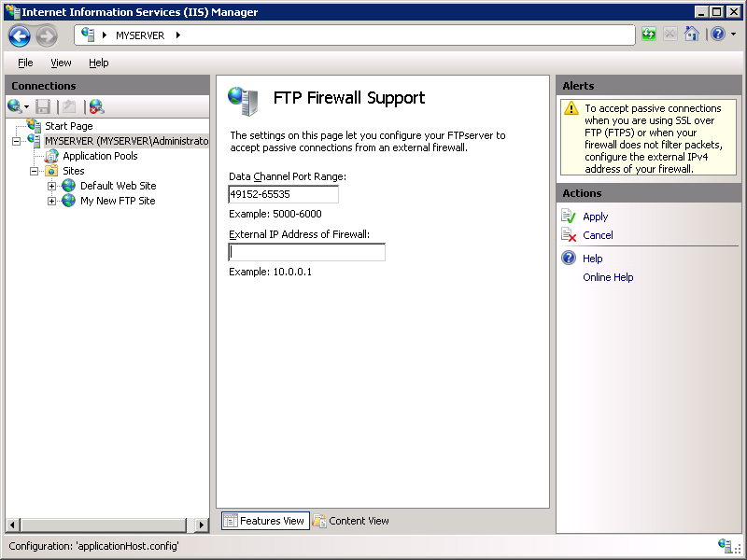Click the Delete Connection icon
This screenshot has width=747, height=560.
coord(97,106)
